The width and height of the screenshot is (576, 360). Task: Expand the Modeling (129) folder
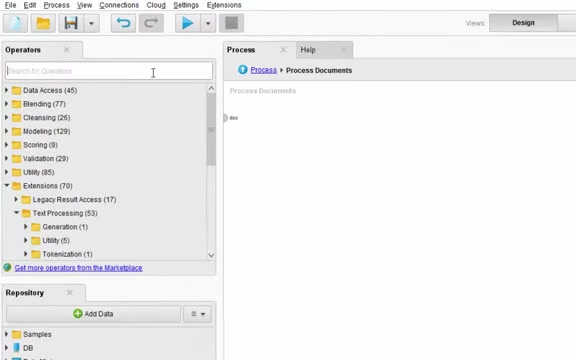point(6,131)
